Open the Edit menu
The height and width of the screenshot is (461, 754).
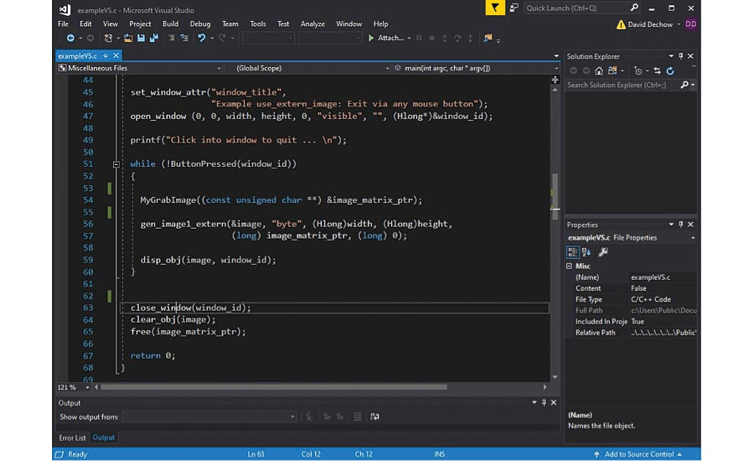coord(86,24)
